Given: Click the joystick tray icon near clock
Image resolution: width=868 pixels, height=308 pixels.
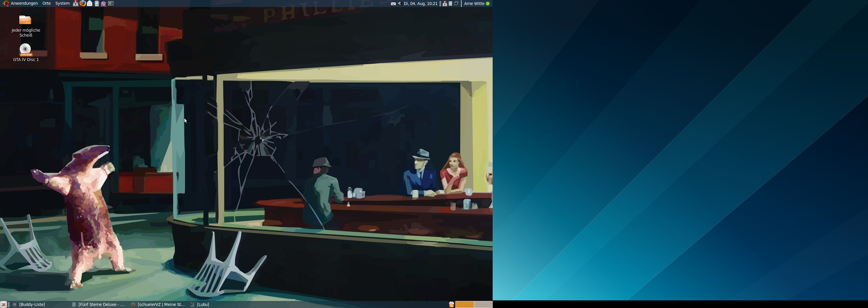Looking at the screenshot, I should (445, 4).
